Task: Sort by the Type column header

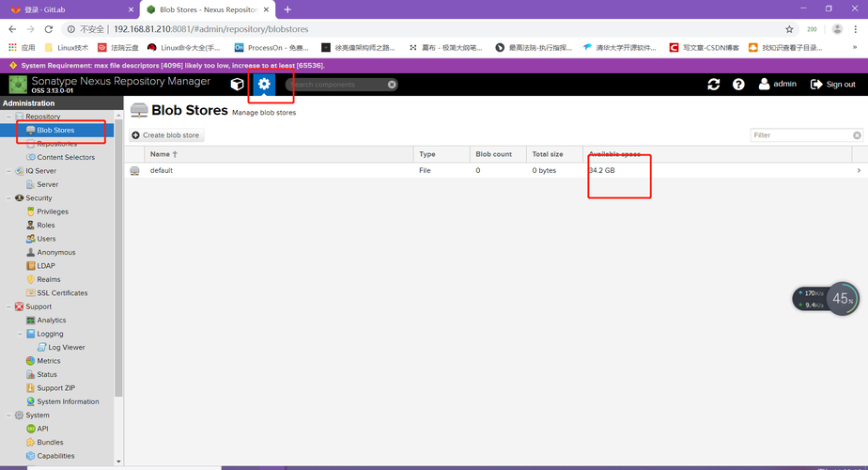Action: tap(442, 154)
